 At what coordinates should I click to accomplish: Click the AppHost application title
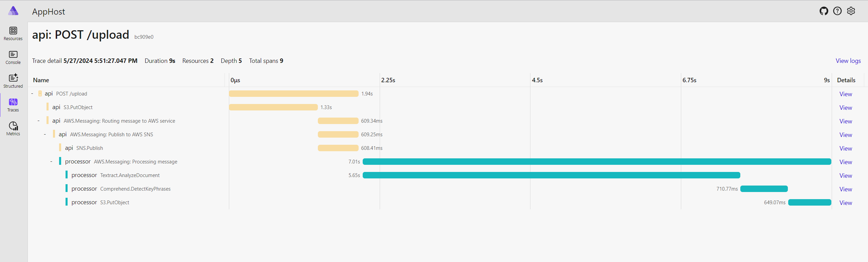[x=49, y=12]
